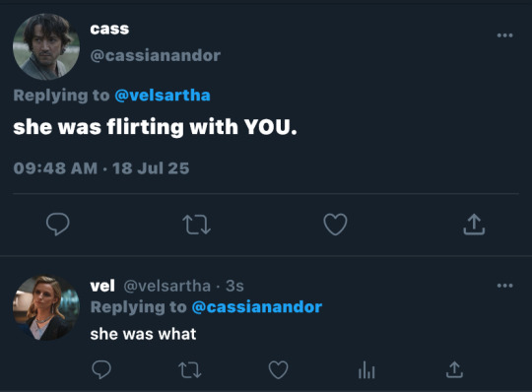
Task: Open more options on vel's reply
Action: point(504,286)
